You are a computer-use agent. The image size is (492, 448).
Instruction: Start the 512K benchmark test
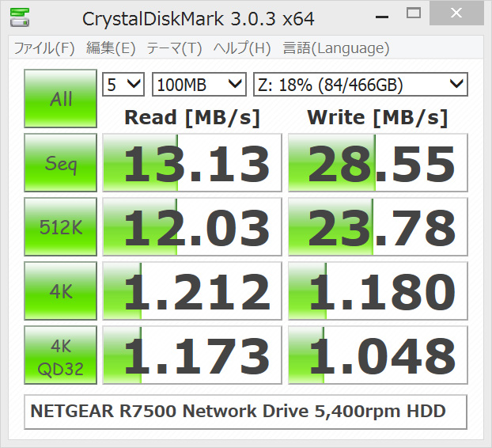click(x=61, y=226)
